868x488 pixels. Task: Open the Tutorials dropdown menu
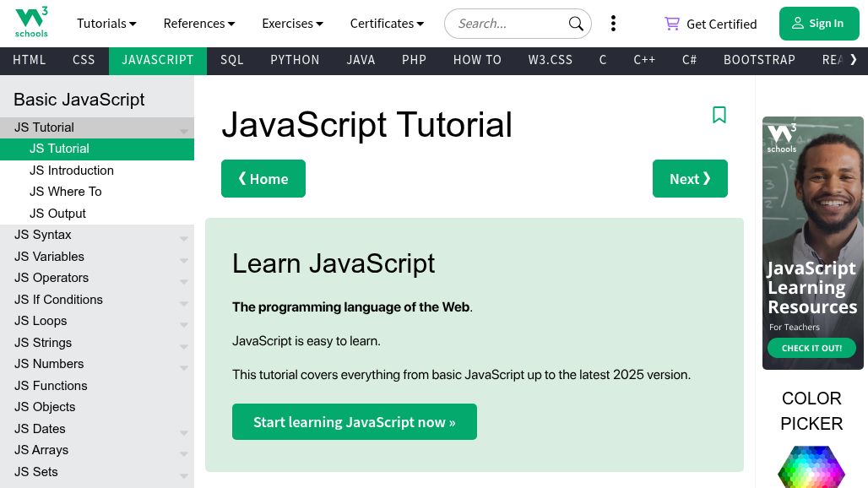[x=106, y=24]
